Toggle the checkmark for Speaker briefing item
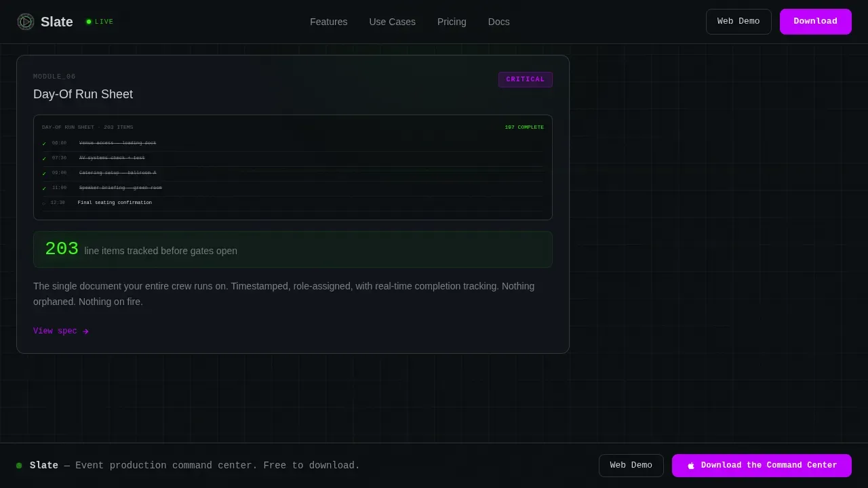868x488 pixels. click(44, 188)
